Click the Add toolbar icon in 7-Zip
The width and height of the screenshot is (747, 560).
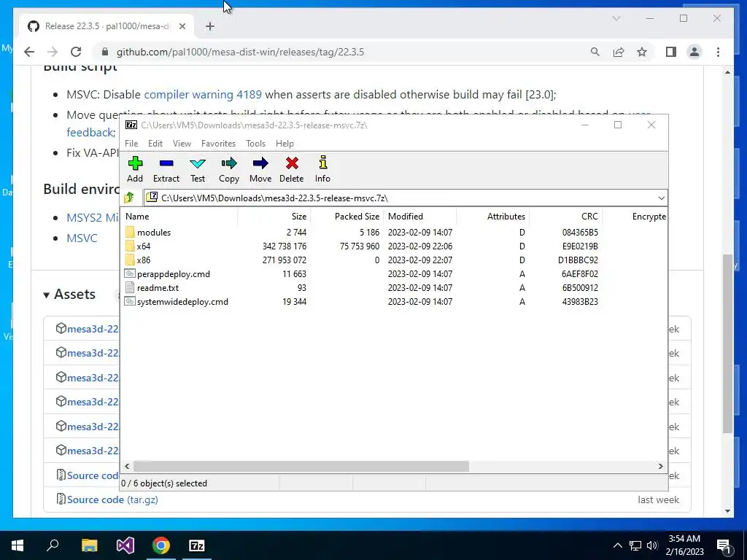pyautogui.click(x=135, y=163)
